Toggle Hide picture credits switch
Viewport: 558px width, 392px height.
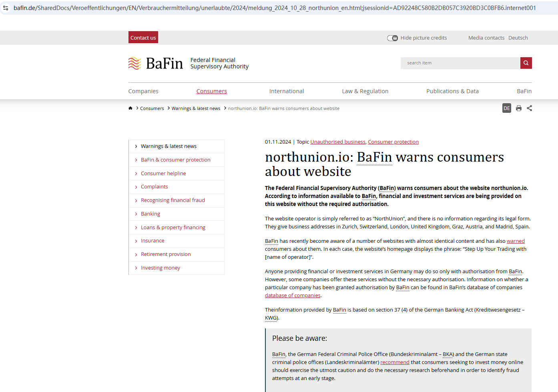coord(392,38)
